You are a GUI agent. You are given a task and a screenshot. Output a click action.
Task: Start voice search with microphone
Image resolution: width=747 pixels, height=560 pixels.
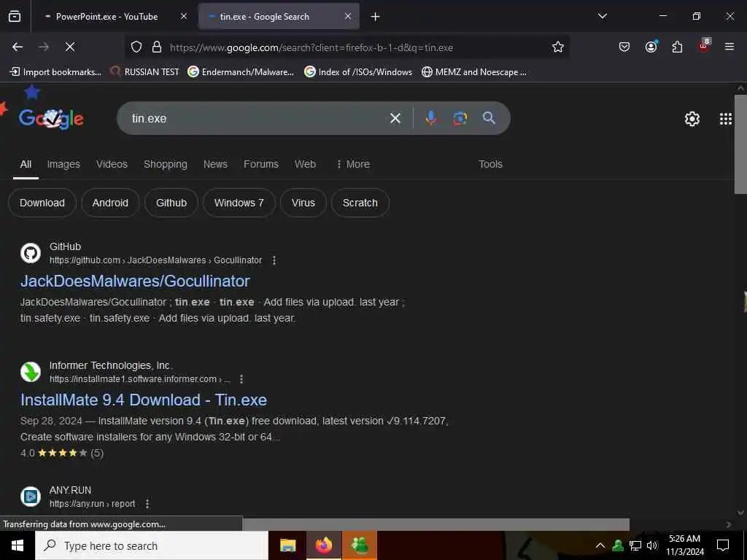430,118
